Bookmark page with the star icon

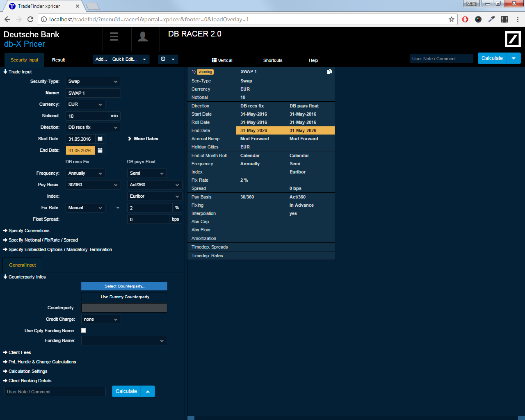[x=452, y=19]
